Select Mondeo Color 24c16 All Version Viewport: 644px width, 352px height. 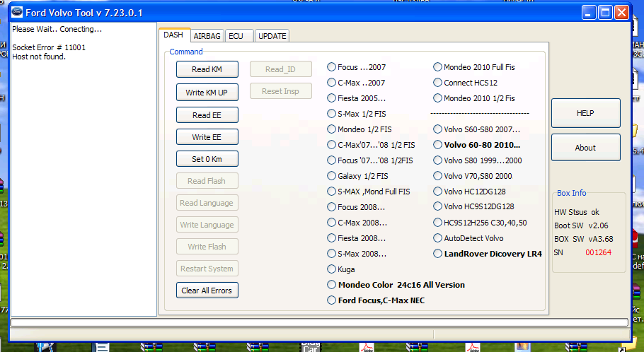[396, 285]
